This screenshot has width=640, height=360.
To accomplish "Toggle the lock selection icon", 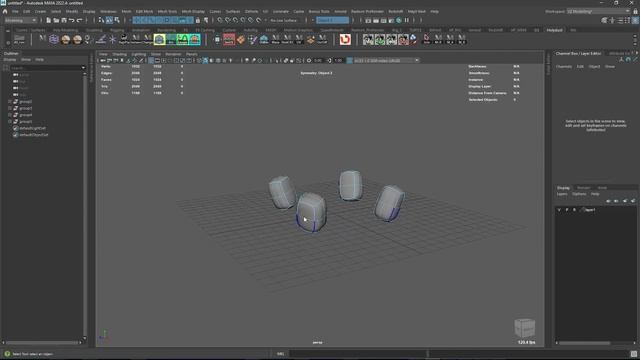I will coord(198,20).
